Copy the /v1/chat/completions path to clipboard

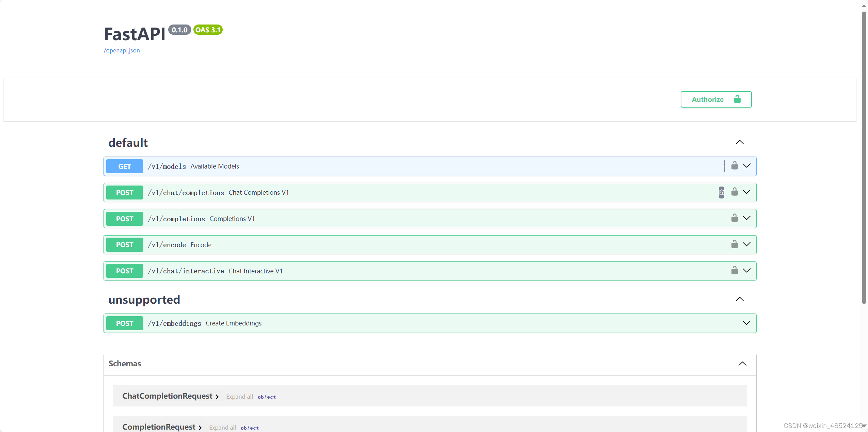coord(721,192)
